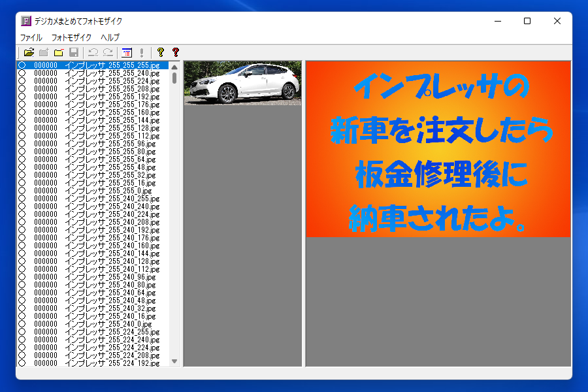This screenshot has width=588, height=392.
Task: Select インプレッサ_255_240_160.jpg in file list
Action: [x=93, y=246]
